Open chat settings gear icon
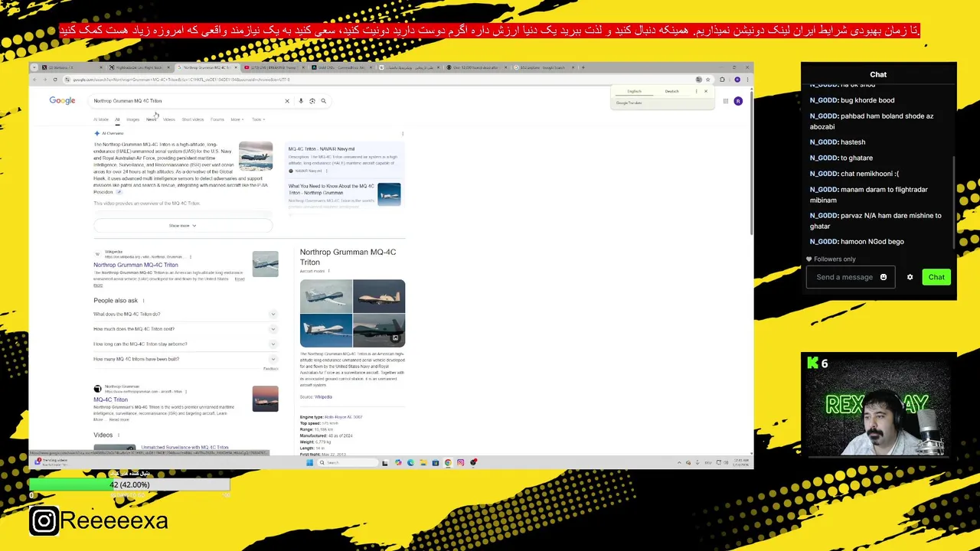 [910, 277]
